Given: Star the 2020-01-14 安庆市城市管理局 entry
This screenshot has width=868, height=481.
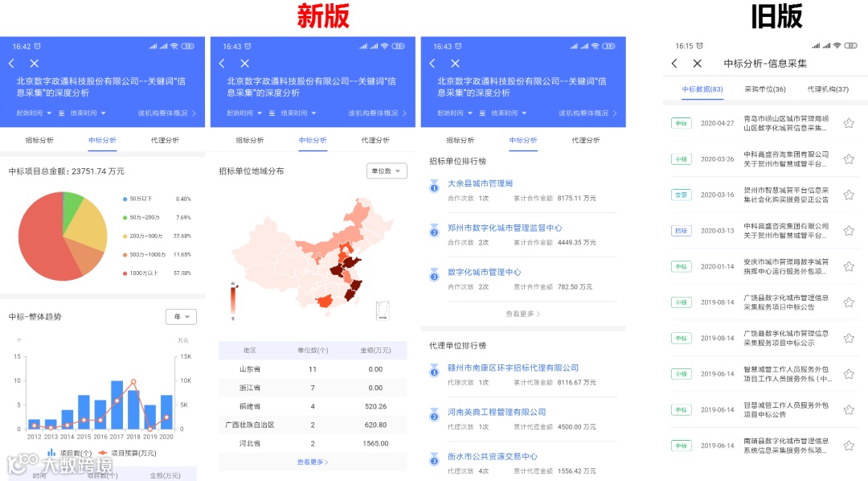Looking at the screenshot, I should pyautogui.click(x=849, y=266).
